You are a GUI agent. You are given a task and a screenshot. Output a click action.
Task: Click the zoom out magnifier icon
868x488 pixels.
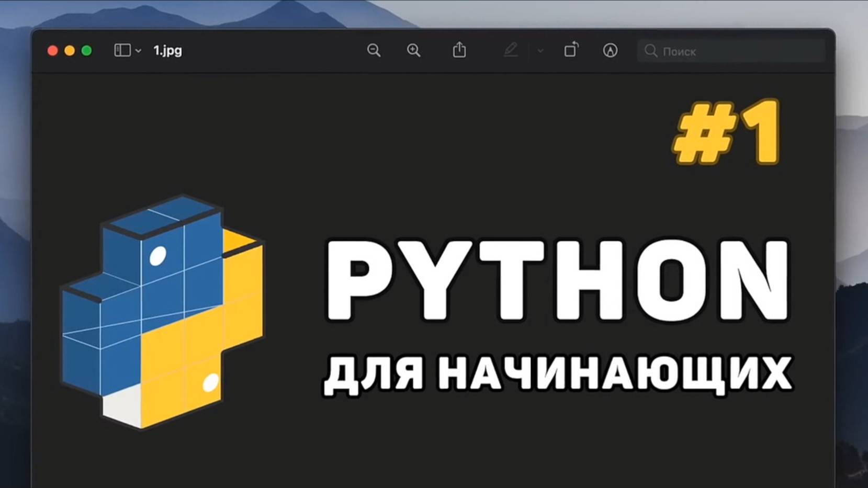click(x=374, y=50)
